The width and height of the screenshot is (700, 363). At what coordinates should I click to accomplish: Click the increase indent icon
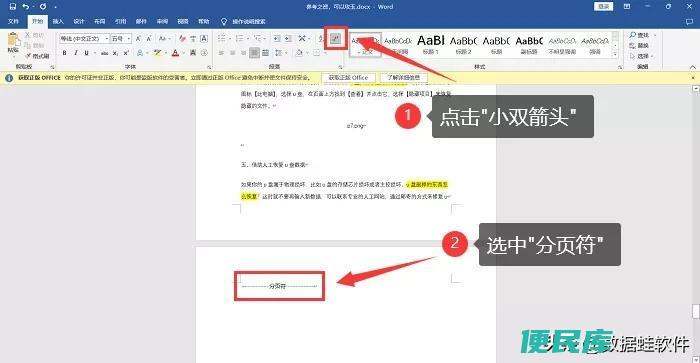point(288,39)
